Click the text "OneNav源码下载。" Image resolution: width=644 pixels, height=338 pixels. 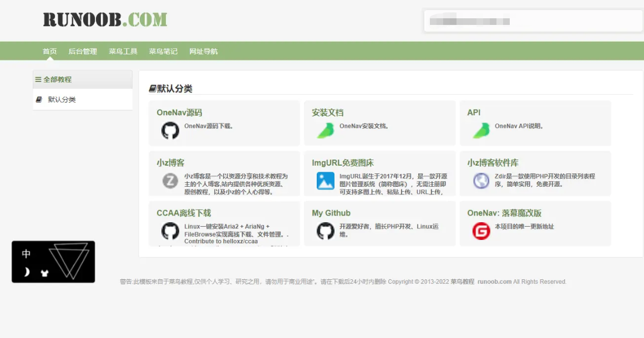coord(209,126)
